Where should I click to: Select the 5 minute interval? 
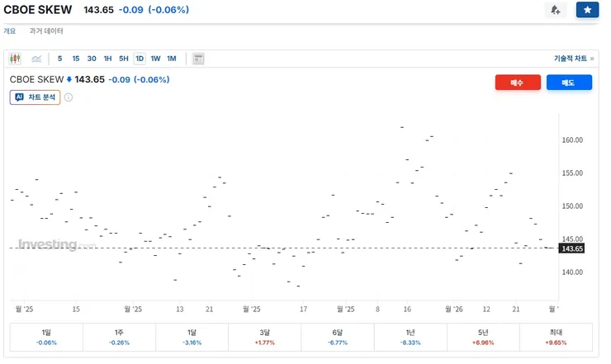59,59
